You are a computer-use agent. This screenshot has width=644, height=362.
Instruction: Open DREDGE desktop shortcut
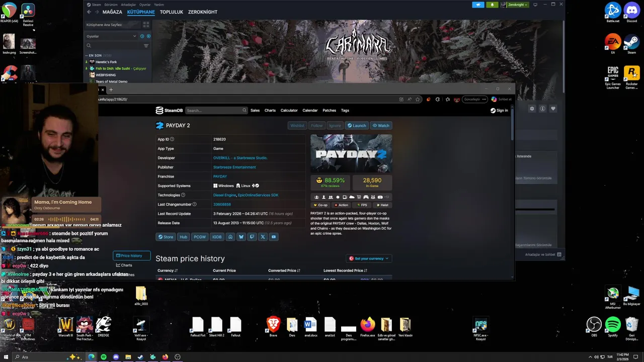pos(103,327)
